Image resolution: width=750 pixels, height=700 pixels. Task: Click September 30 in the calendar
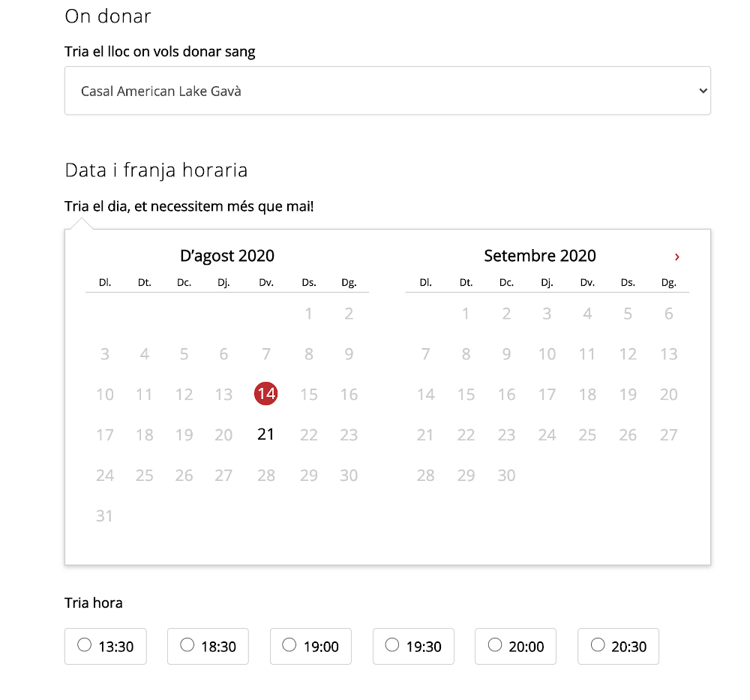(506, 475)
